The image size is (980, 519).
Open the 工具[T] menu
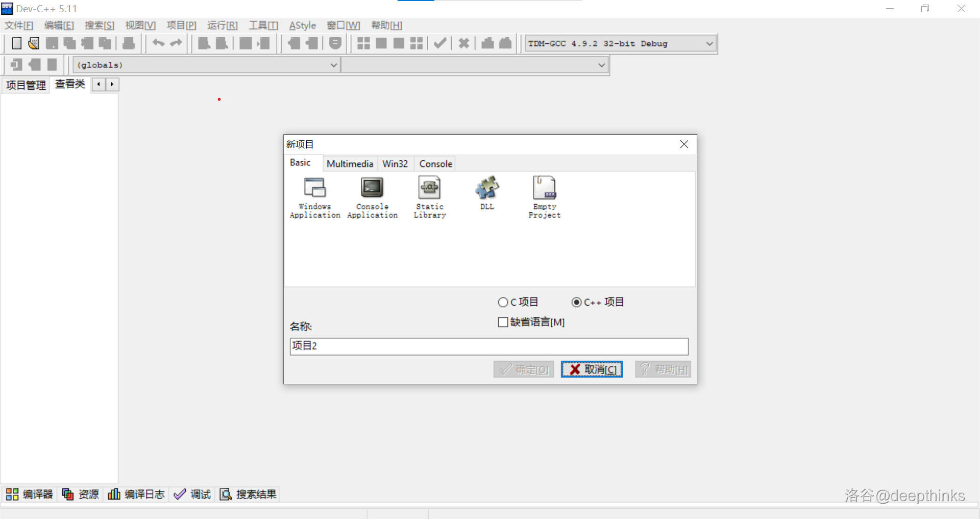click(x=263, y=26)
